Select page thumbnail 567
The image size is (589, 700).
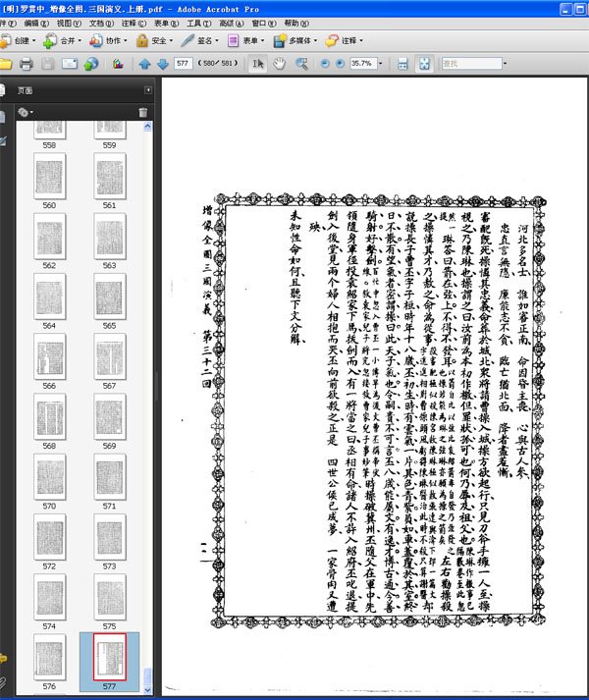109,357
